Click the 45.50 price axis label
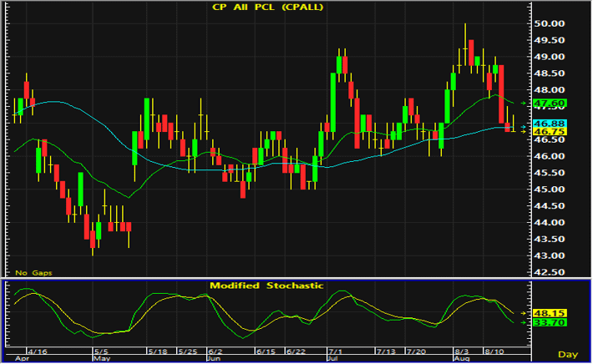Screen dimensions: 593x364 [x=549, y=173]
